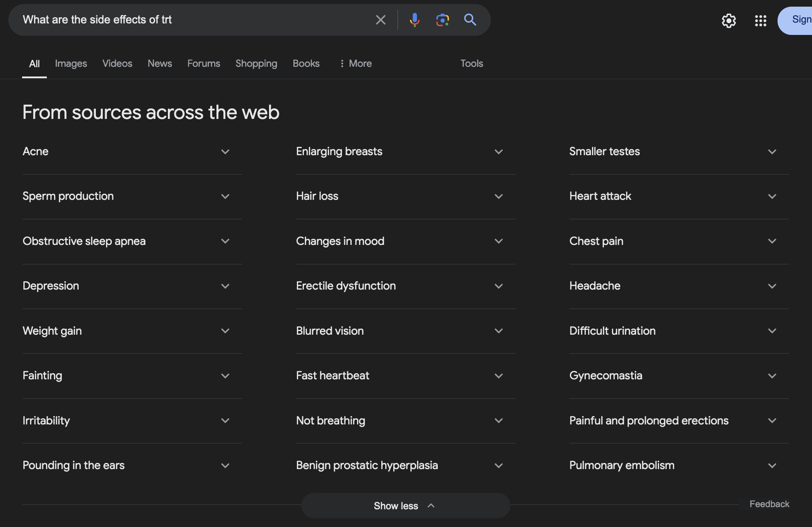812x527 pixels.
Task: Expand the Erectile dysfunction chevron
Action: (x=499, y=286)
